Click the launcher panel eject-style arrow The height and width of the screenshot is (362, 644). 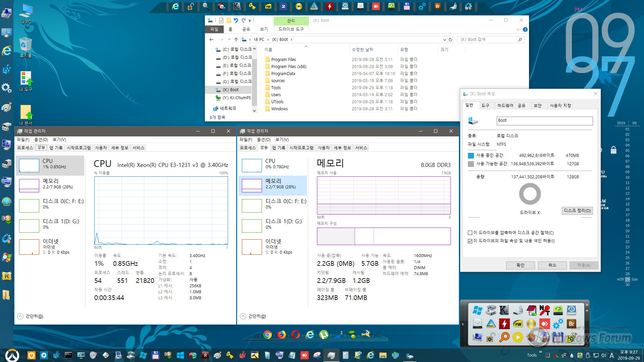click(x=587, y=310)
